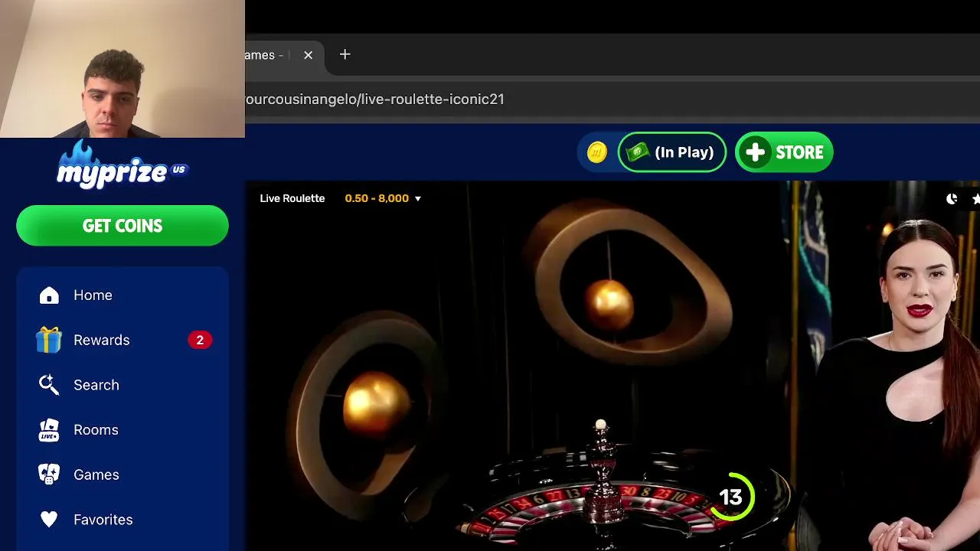This screenshot has height=551, width=980.
Task: Click the Rooms live dice icon
Action: tap(49, 430)
